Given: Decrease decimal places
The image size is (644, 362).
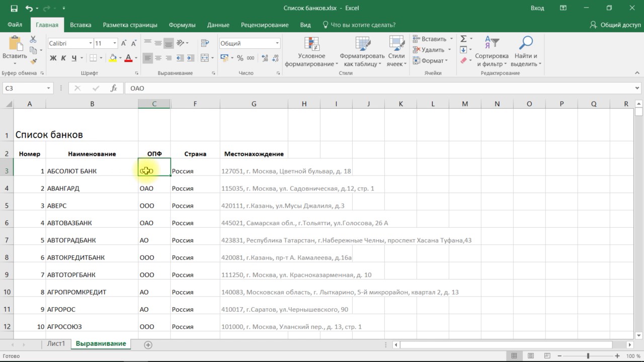Looking at the screenshot, I should (274, 58).
